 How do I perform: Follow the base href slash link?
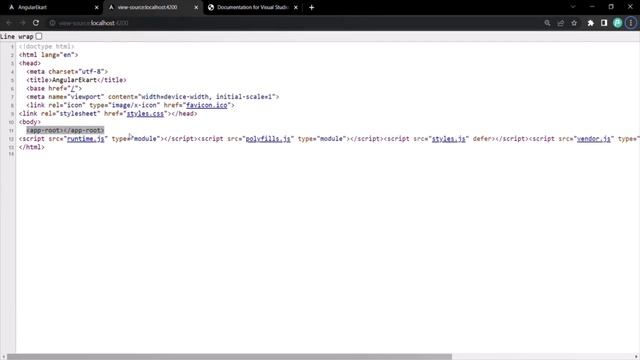[73, 88]
